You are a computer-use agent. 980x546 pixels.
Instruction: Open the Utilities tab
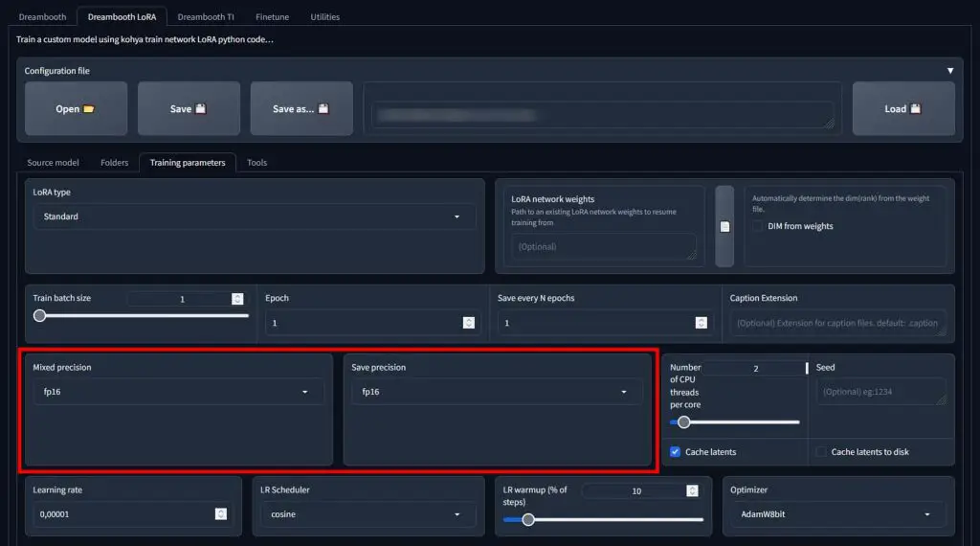tap(325, 17)
